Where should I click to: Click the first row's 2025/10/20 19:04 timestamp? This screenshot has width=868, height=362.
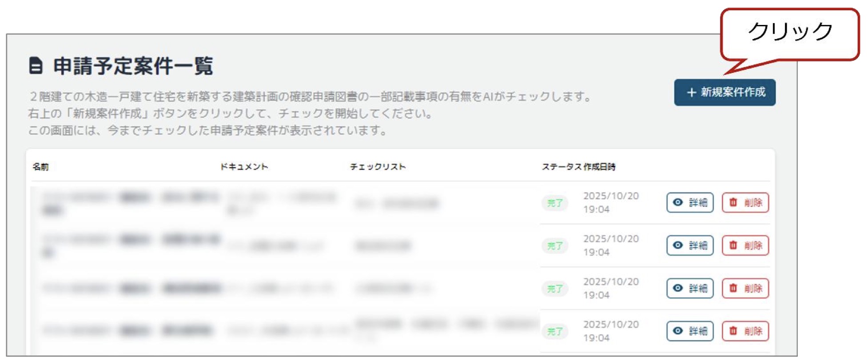point(611,203)
